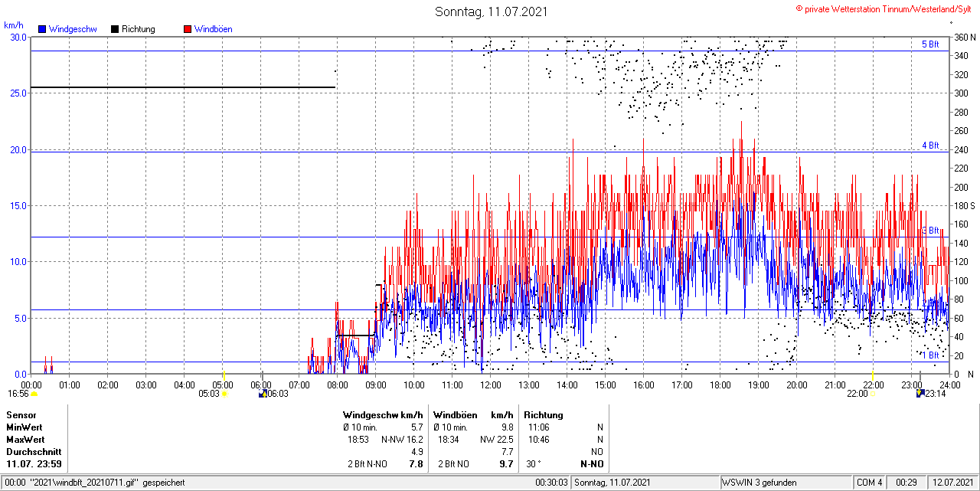
Task: Click the 30 ° direction value
Action: pyautogui.click(x=534, y=464)
